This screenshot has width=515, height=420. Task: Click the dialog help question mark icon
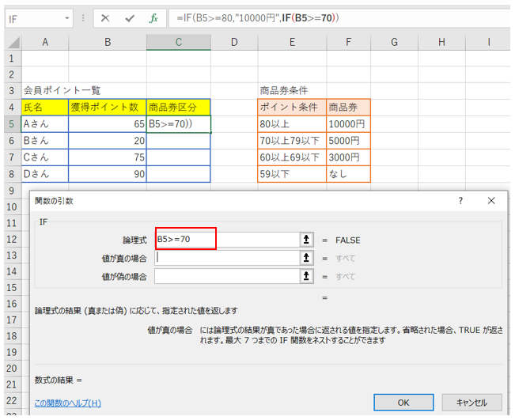tap(460, 201)
